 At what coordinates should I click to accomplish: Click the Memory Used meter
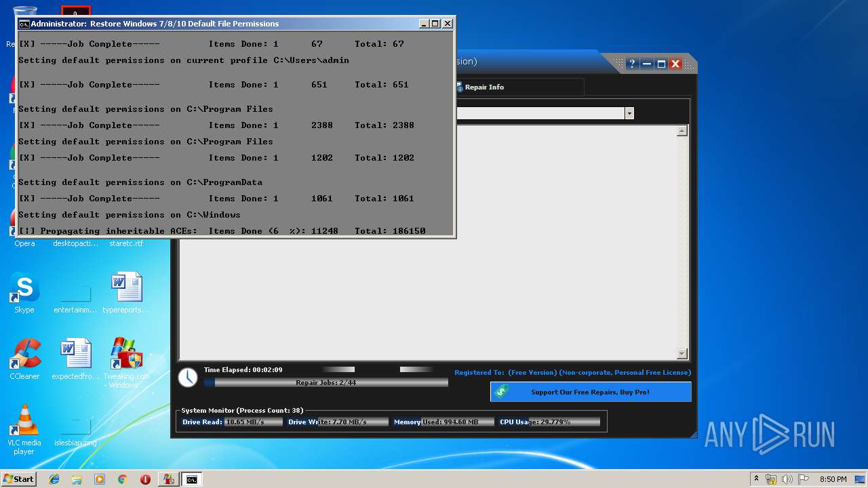(x=443, y=422)
